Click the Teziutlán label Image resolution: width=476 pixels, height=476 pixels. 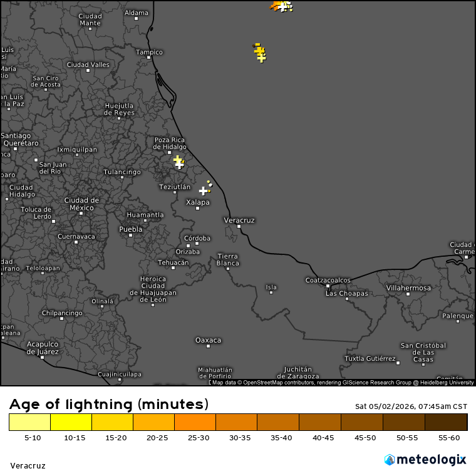pyautogui.click(x=175, y=187)
